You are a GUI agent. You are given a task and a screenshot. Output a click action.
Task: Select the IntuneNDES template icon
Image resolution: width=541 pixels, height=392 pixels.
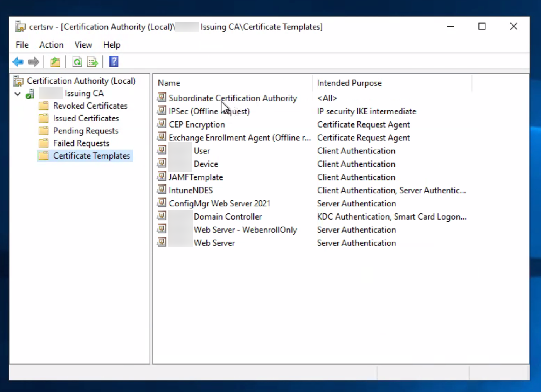pos(162,190)
